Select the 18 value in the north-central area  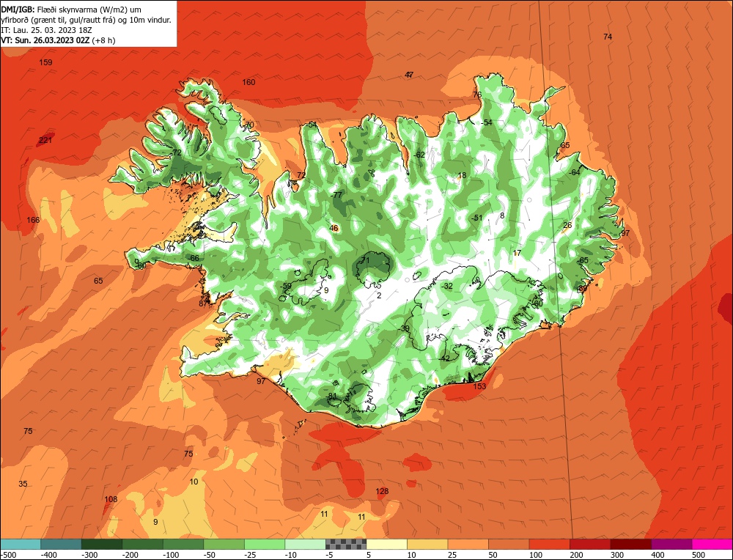(462, 176)
